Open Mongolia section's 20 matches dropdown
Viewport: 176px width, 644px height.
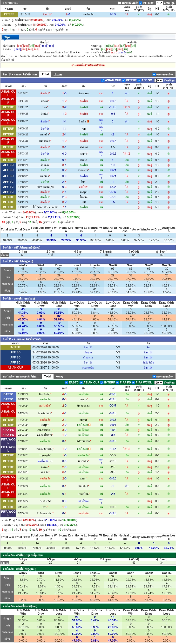tap(158, 383)
